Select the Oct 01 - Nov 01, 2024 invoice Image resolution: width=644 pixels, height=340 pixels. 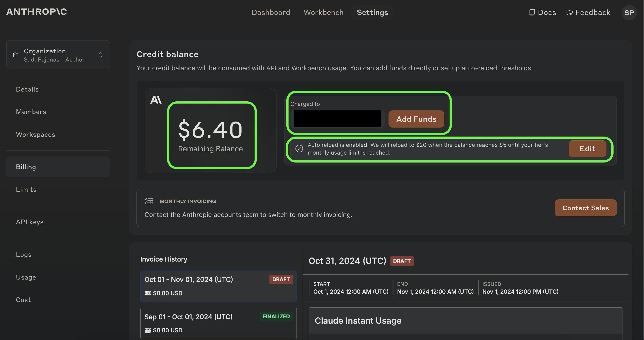219,286
